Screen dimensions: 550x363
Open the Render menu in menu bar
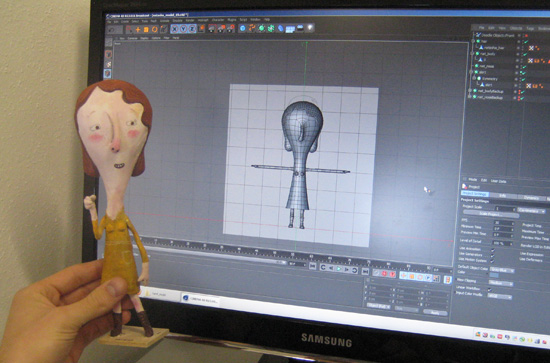click(x=190, y=21)
